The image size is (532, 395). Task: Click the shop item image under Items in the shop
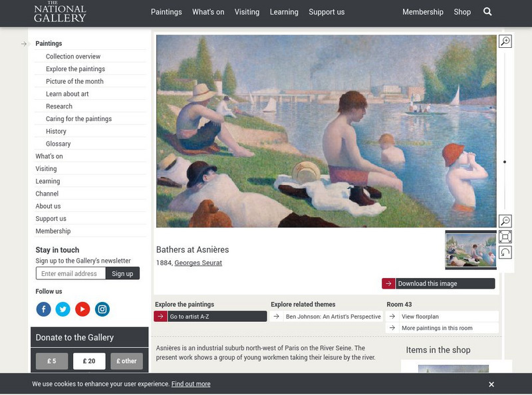click(x=454, y=369)
